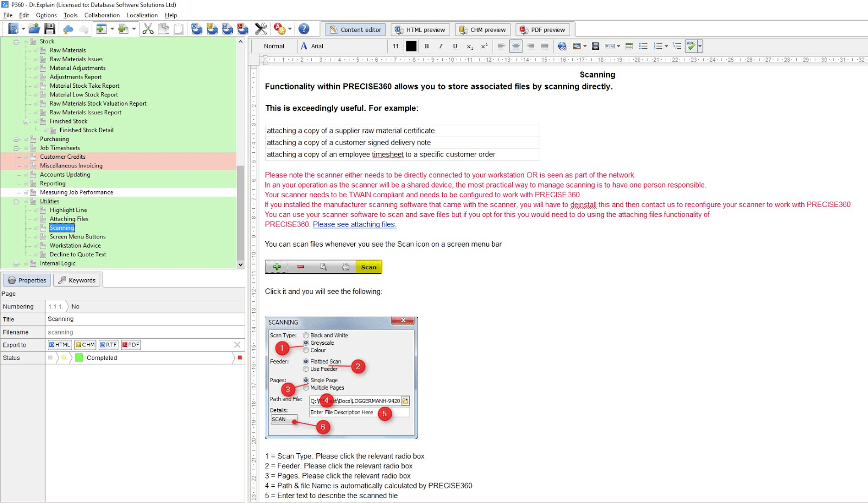Follow 'Please see attaching files' link
The height and width of the screenshot is (503, 868).
pyautogui.click(x=354, y=224)
